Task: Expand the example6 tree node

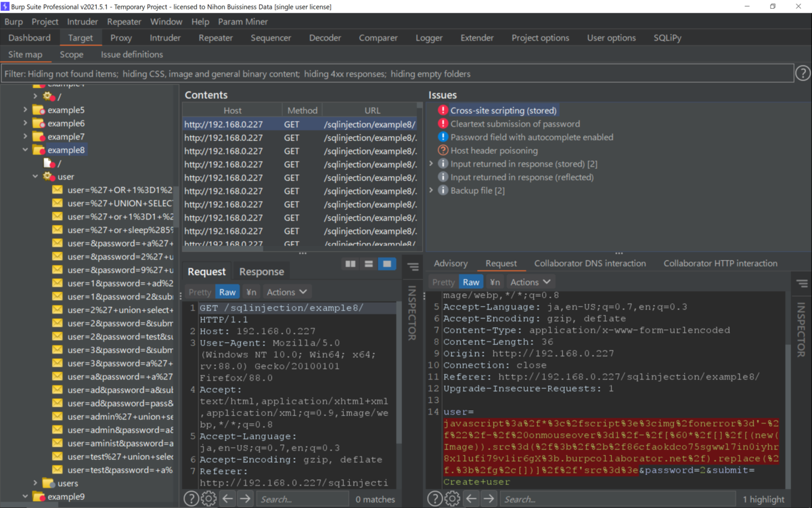Action: [x=26, y=123]
